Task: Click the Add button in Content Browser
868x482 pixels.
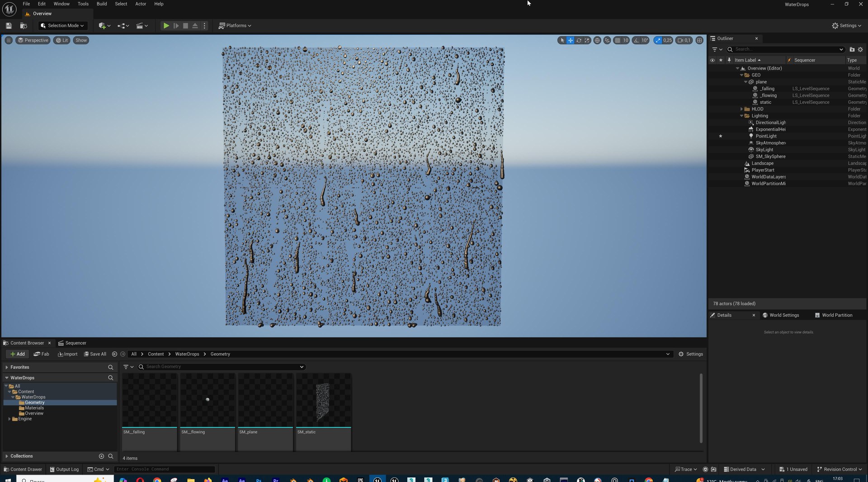Action: [18, 354]
